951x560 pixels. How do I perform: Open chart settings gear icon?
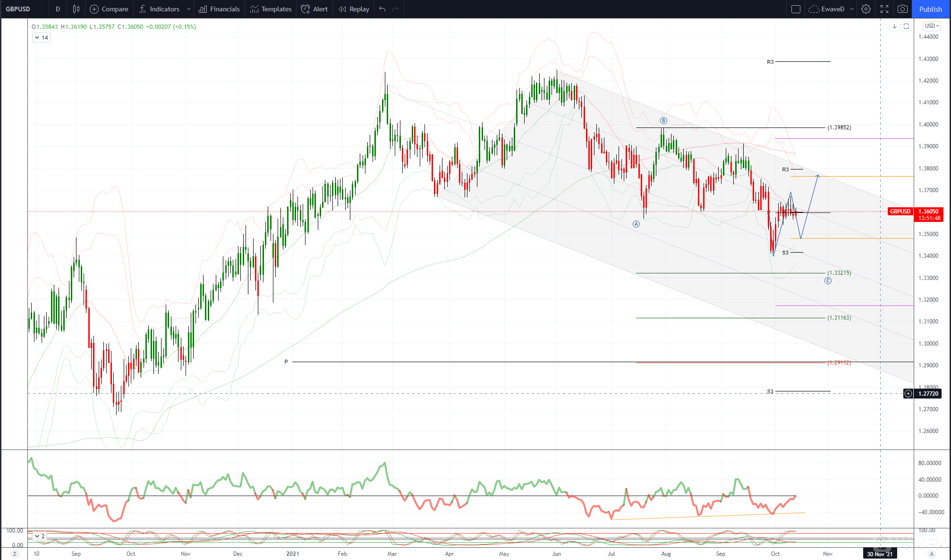[x=866, y=9]
